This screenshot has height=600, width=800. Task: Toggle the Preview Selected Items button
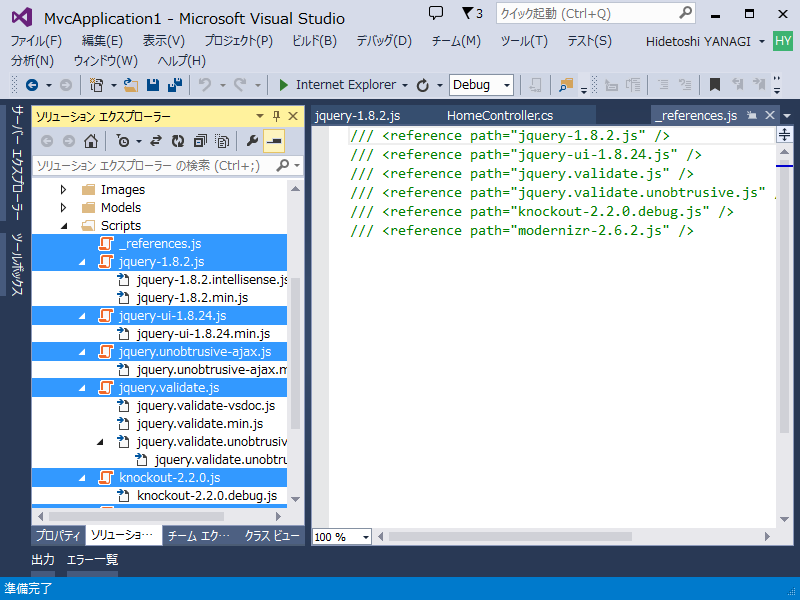click(x=274, y=141)
